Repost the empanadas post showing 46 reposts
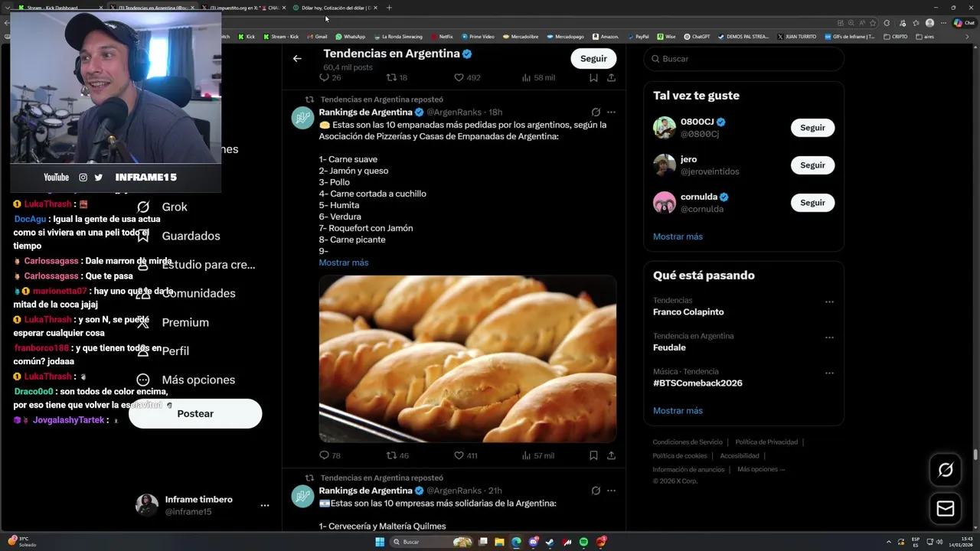The height and width of the screenshot is (551, 980). tap(397, 455)
